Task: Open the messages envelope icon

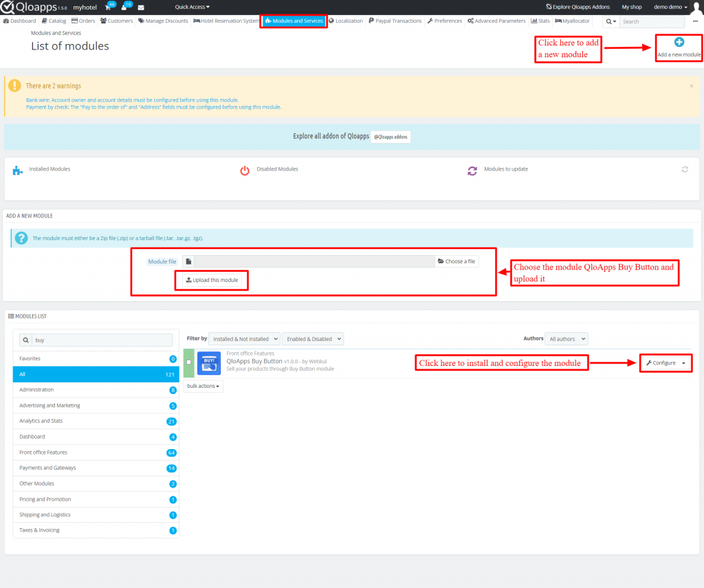Action: pyautogui.click(x=141, y=8)
